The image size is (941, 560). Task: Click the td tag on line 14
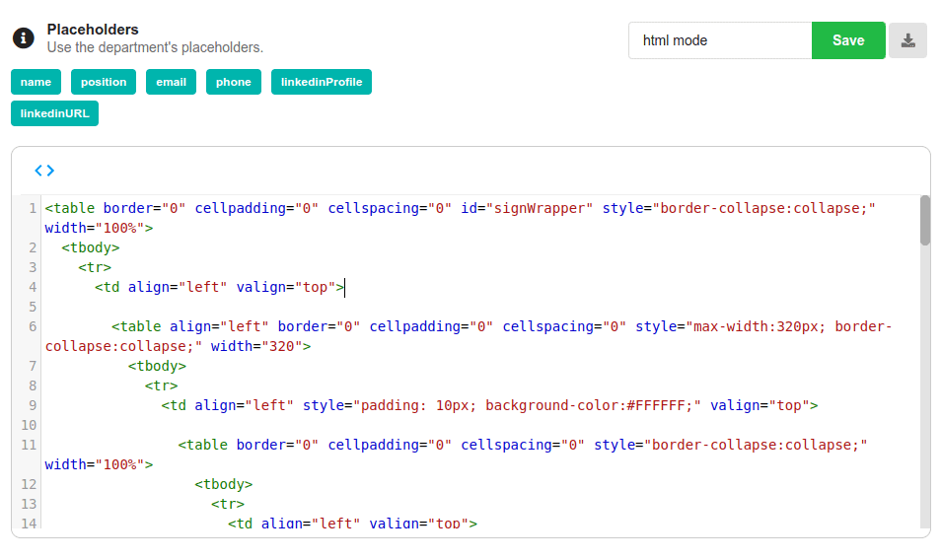coord(352,523)
